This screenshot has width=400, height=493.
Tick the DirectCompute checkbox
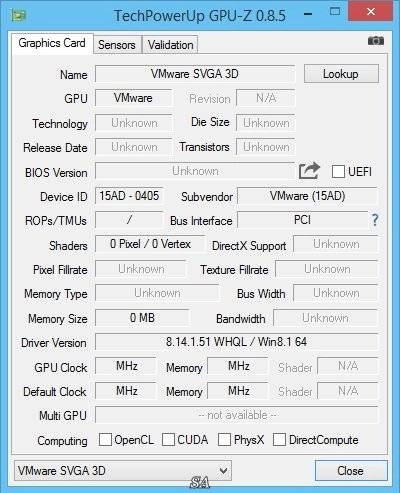(279, 439)
